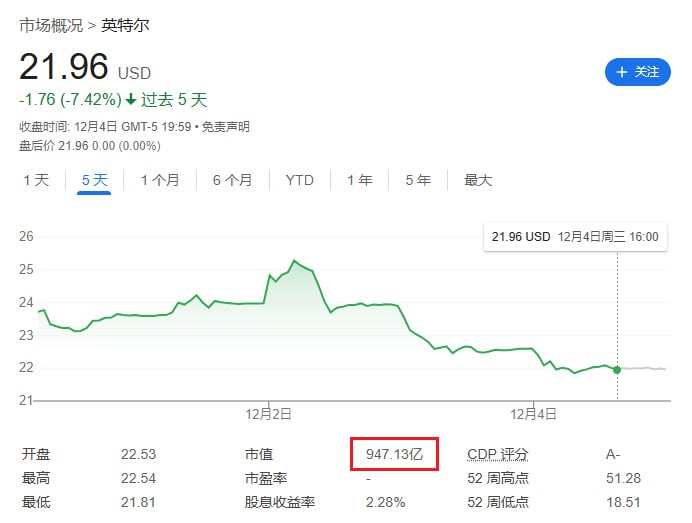Click the -1.76 (-7.42%) change text
This screenshot has width=692, height=523.
click(x=70, y=99)
